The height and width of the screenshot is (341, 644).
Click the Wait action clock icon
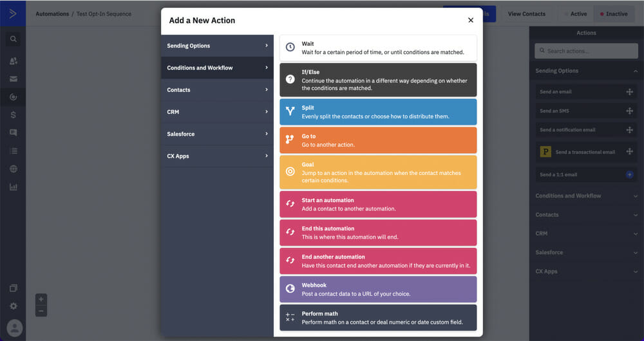[290, 48]
